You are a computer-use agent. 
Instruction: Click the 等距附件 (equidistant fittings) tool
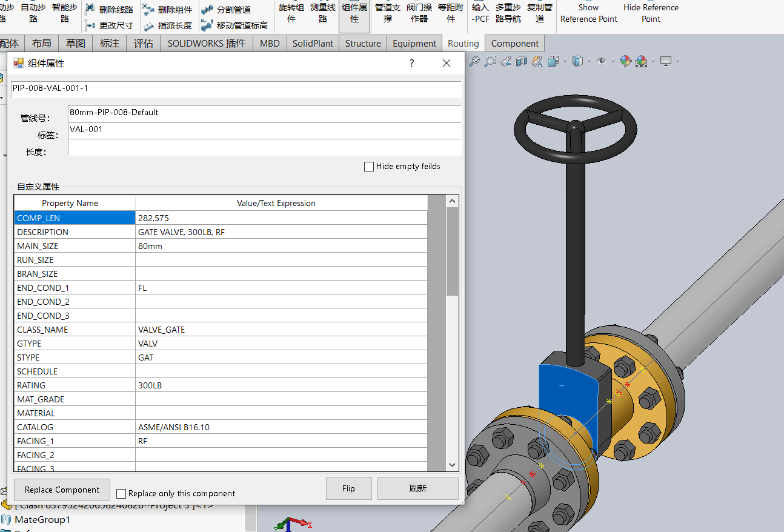[x=451, y=13]
